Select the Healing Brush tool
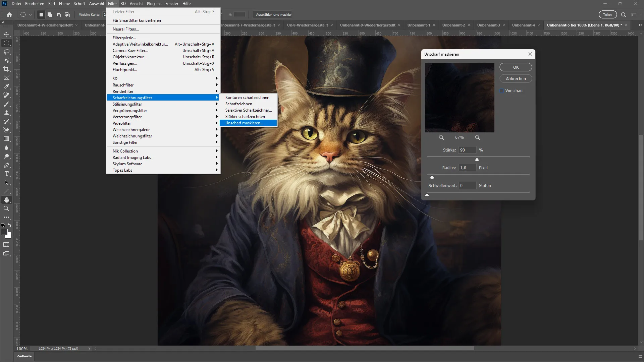 tap(6, 95)
